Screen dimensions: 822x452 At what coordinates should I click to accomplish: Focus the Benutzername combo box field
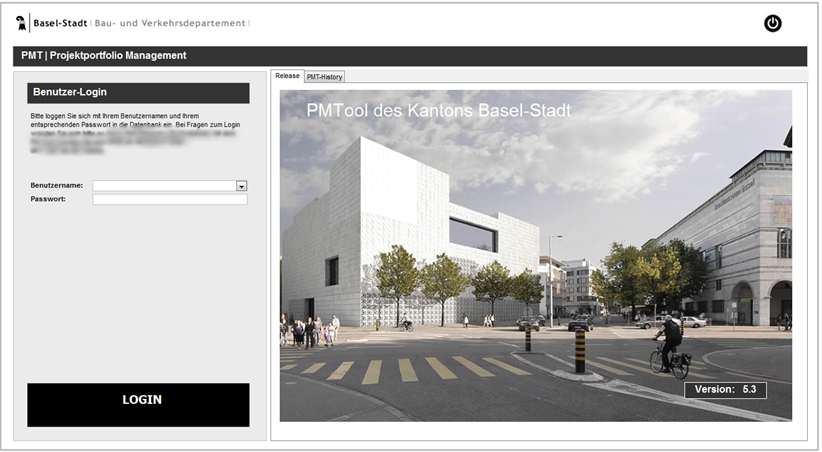[164, 186]
